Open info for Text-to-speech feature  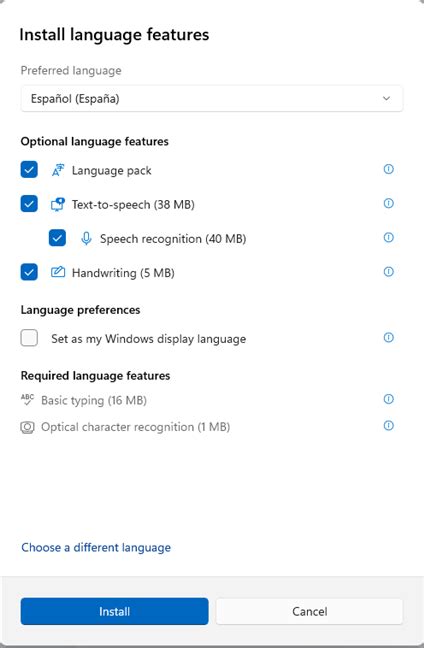(x=388, y=203)
